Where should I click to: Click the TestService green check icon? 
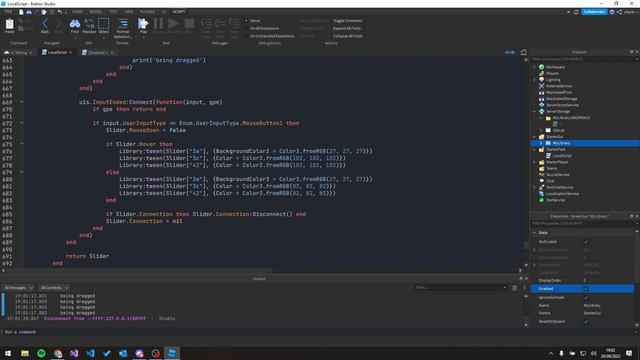tap(542, 200)
